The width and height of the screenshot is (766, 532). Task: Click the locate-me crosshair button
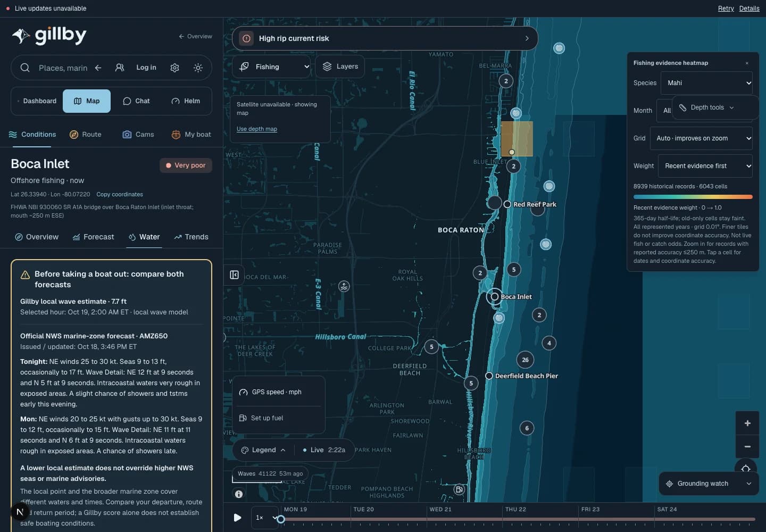[x=746, y=468]
